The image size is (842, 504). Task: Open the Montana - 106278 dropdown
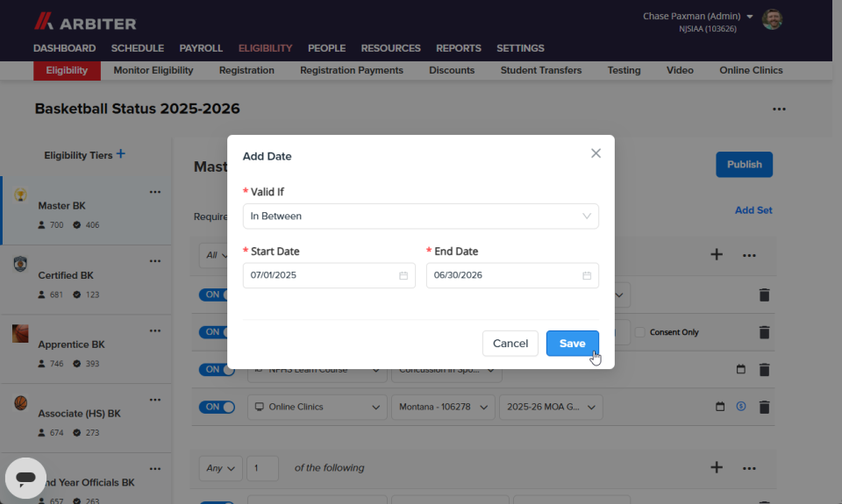click(443, 407)
